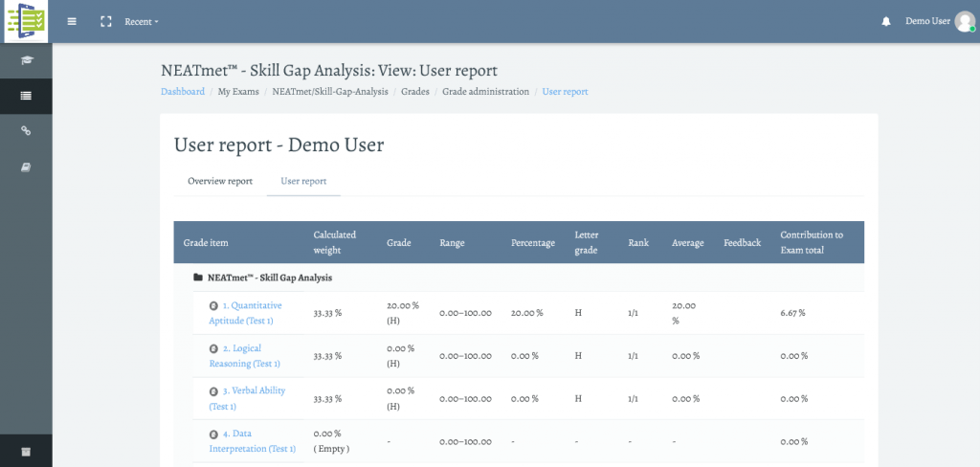Click Grade administration breadcrumb
Image resolution: width=980 pixels, height=467 pixels.
click(x=485, y=91)
